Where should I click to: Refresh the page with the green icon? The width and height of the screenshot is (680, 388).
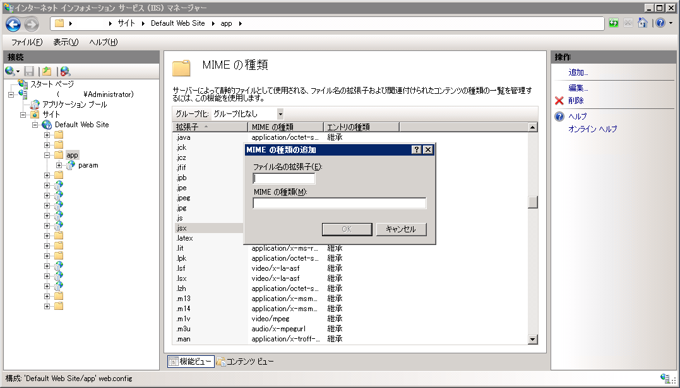click(613, 23)
